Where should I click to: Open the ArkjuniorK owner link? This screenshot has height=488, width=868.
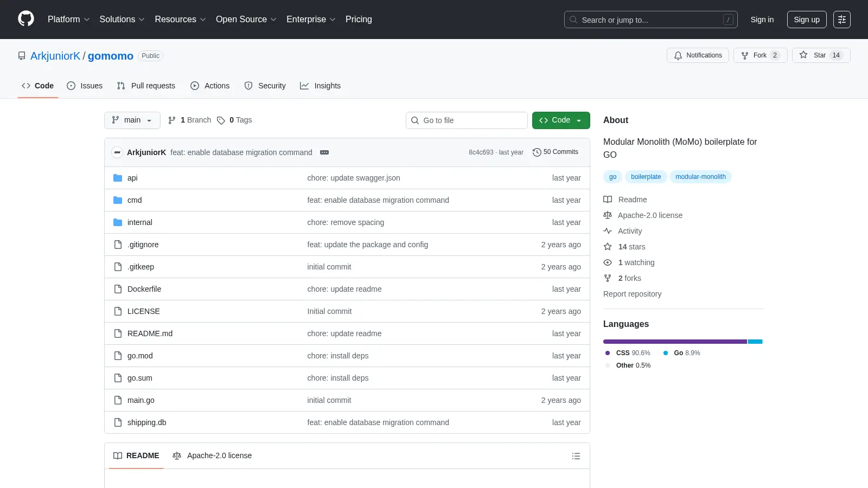click(55, 56)
